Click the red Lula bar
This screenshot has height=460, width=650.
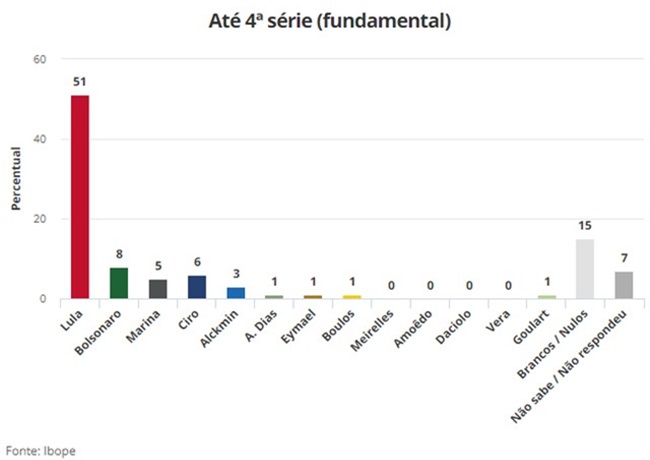(x=79, y=196)
